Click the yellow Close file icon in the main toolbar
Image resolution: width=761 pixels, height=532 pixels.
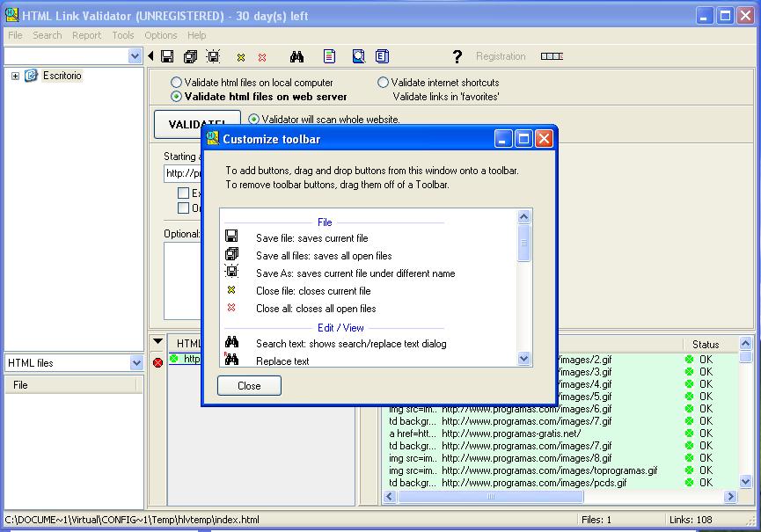pos(241,57)
